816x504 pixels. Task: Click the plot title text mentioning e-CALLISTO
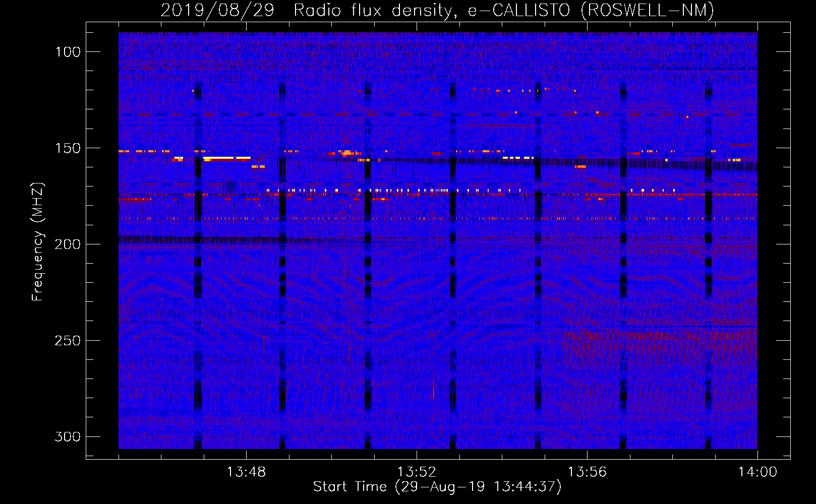point(437,11)
